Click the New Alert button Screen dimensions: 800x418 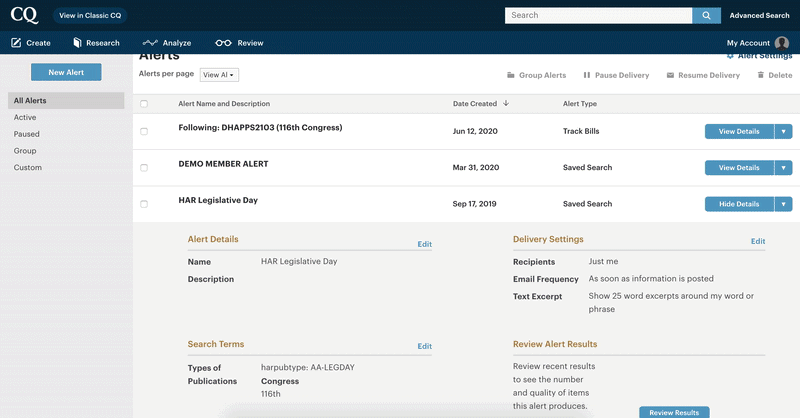[66, 72]
